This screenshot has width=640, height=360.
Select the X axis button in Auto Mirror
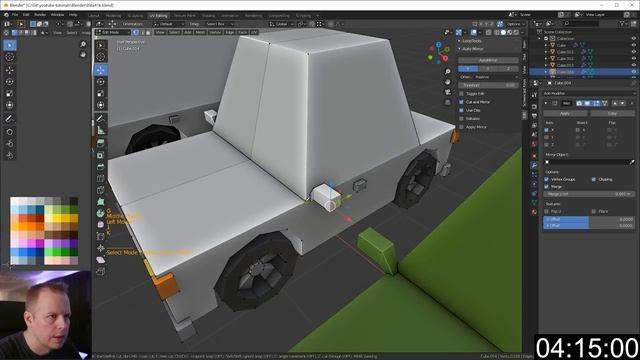[468, 69]
